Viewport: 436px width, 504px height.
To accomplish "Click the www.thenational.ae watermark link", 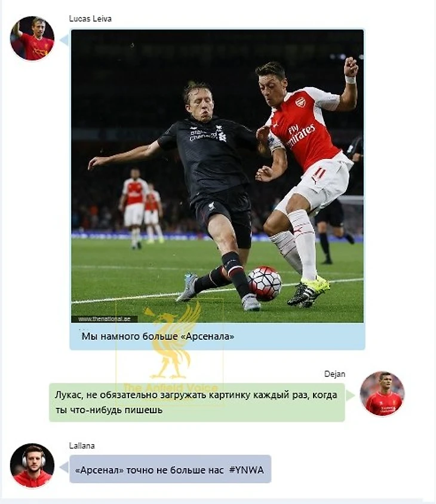I will coord(105,319).
